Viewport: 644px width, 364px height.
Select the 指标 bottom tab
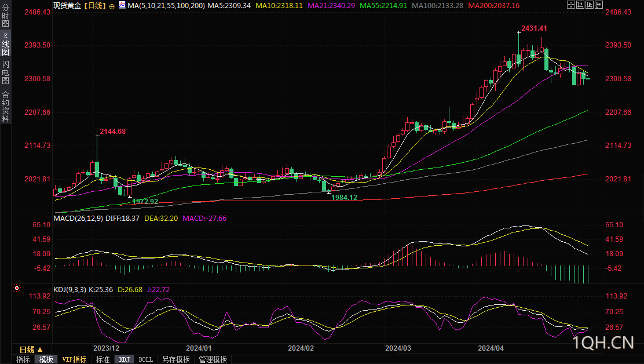(23, 359)
